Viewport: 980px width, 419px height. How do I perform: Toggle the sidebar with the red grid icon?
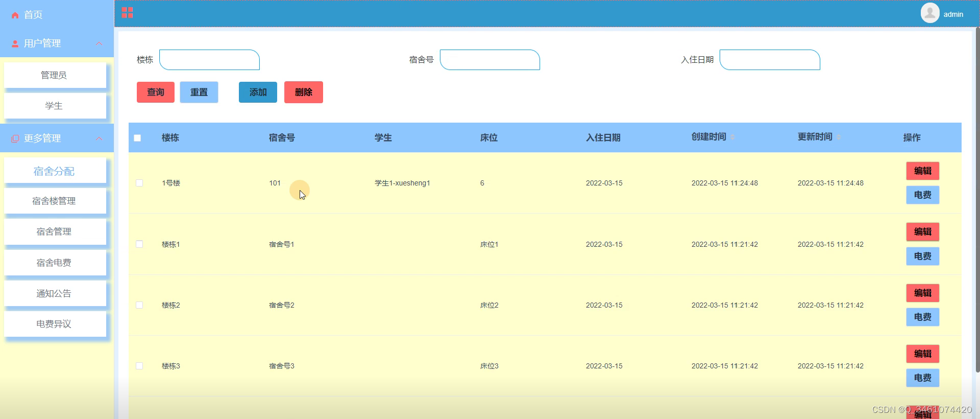(x=127, y=13)
